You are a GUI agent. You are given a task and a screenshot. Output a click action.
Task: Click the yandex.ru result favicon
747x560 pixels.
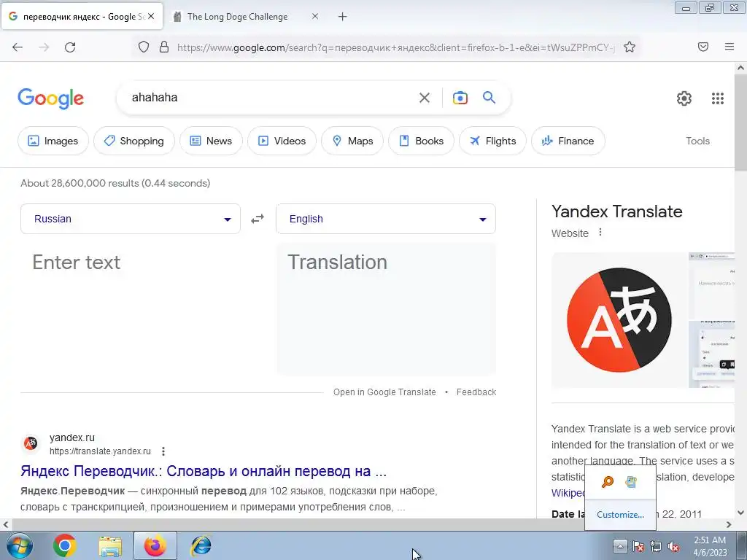(x=31, y=444)
